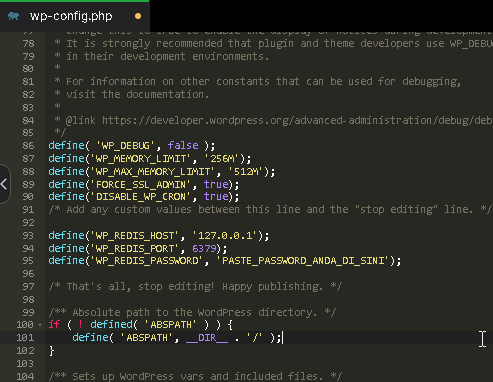Click the 'PASTE_PASSWORD_ANDA_DI_SINI' placeholder value
Viewport: 493px width, 382px height.
(303, 261)
